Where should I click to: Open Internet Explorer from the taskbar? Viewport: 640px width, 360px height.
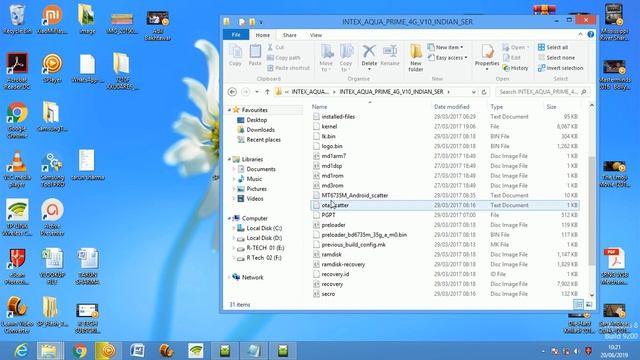[x=21, y=351]
